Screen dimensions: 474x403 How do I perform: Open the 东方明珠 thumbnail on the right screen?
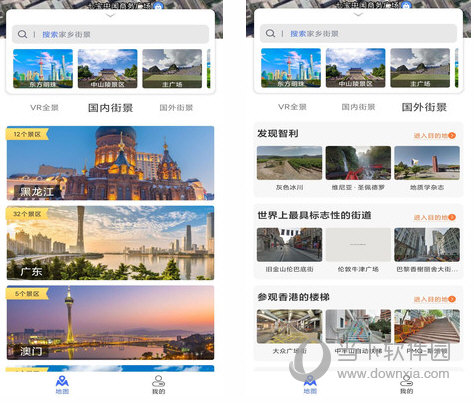(291, 68)
